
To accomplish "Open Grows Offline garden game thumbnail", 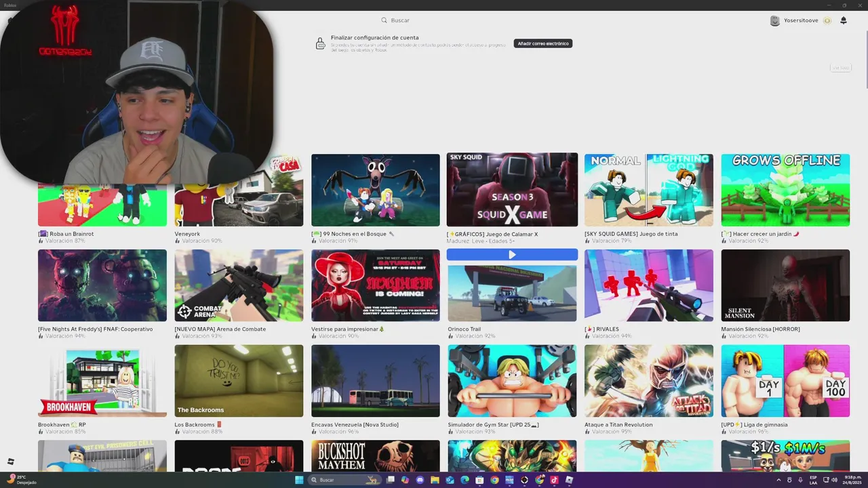I will click(x=785, y=190).
